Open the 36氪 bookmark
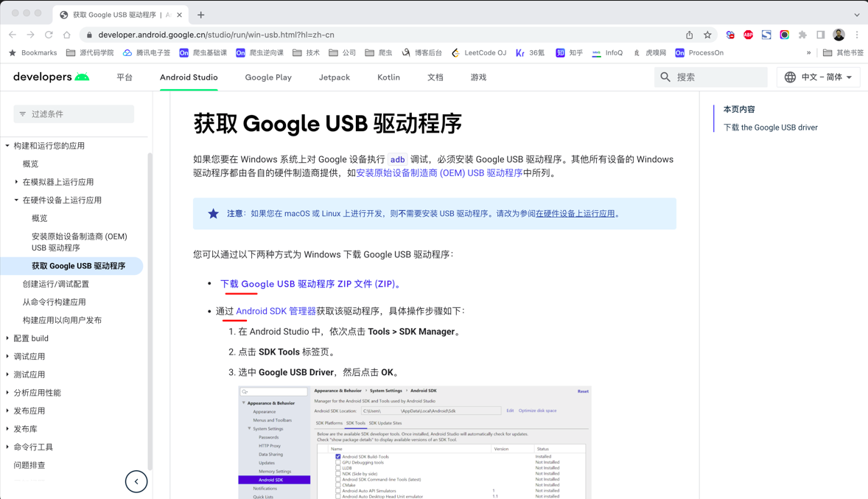This screenshot has height=499, width=868. click(x=530, y=52)
